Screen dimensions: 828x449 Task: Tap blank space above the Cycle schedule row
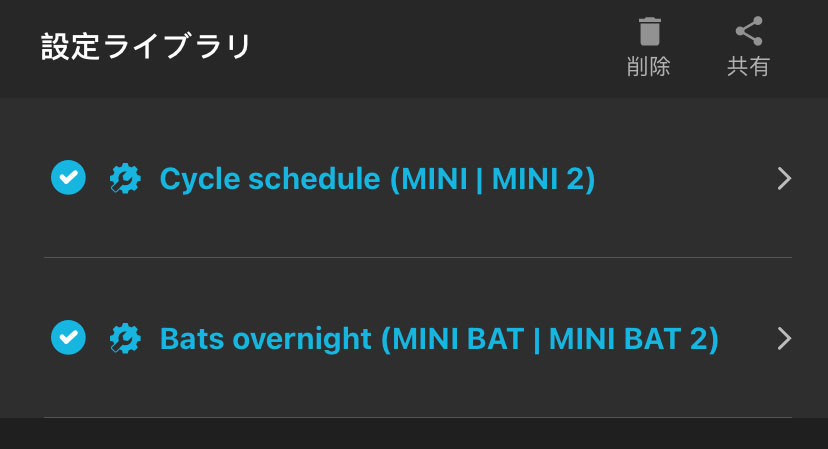pos(414,120)
